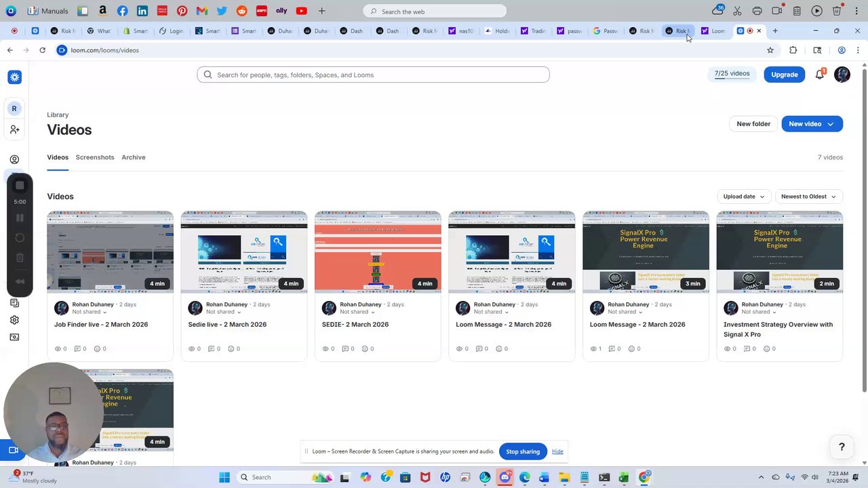The image size is (868, 488).
Task: Switch to the Login browser tab
Action: (x=171, y=30)
